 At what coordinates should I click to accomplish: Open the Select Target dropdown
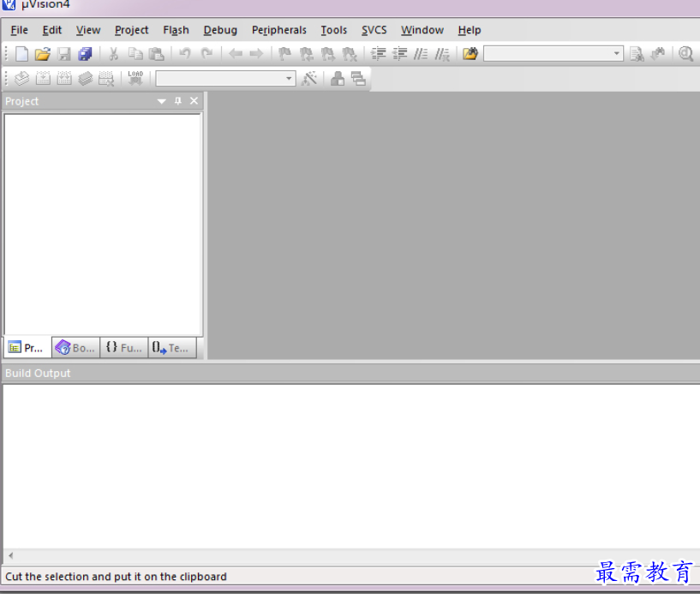pos(289,79)
